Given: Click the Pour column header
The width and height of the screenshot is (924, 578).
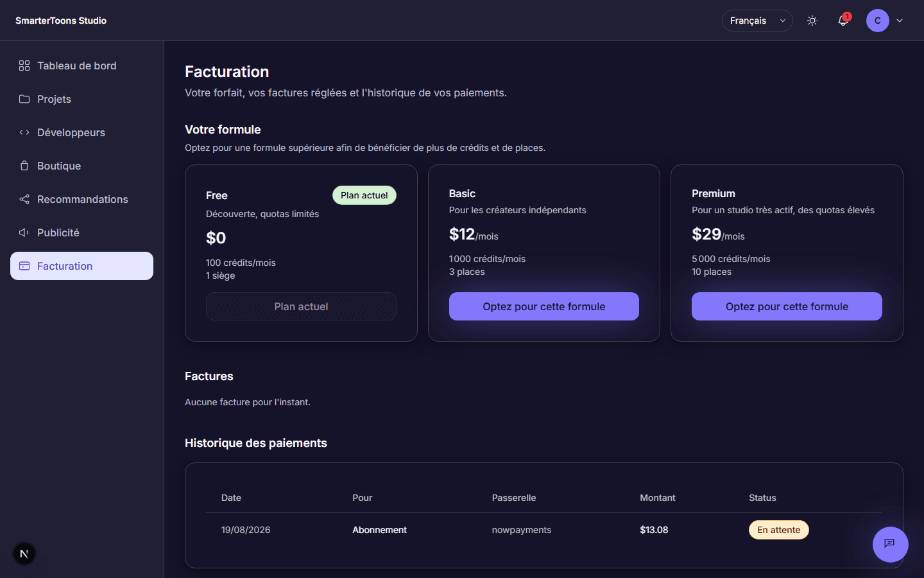Looking at the screenshot, I should tap(363, 498).
